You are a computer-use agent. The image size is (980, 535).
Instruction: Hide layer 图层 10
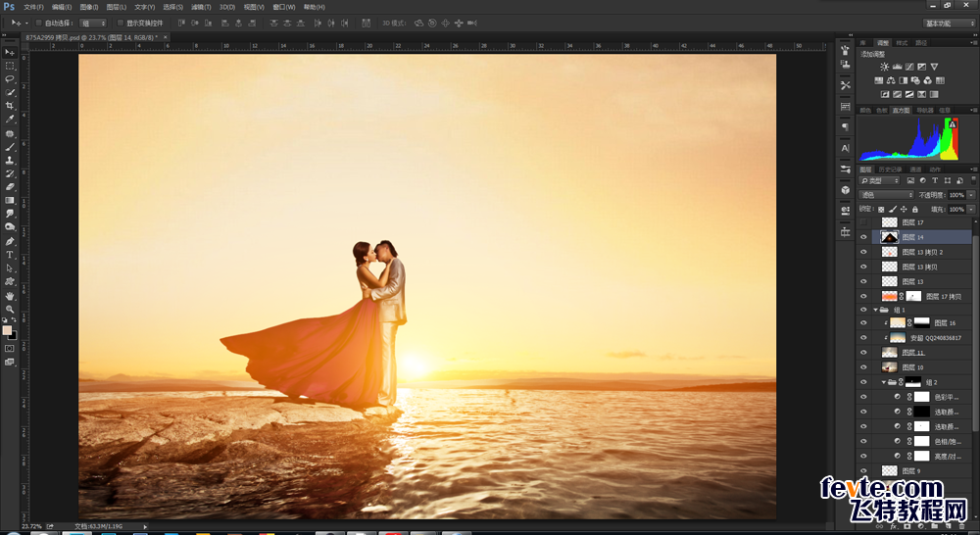(x=863, y=366)
